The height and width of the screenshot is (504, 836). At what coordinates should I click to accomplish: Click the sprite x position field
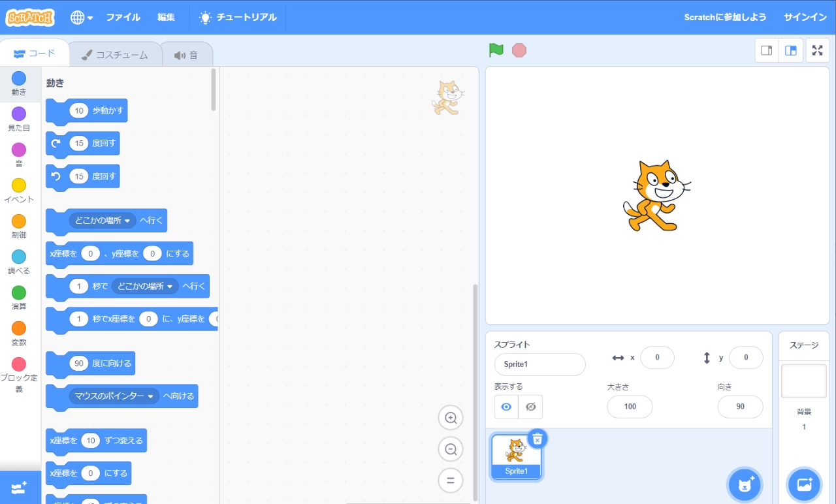tap(657, 357)
